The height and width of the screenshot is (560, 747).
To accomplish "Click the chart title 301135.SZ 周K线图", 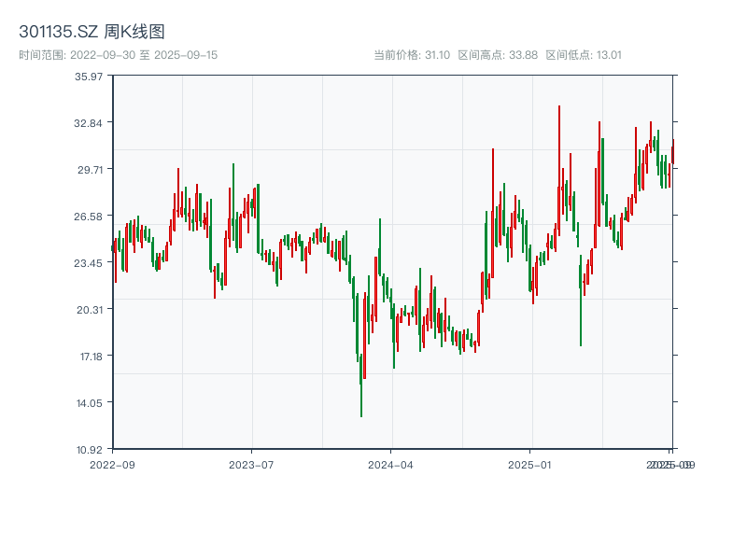I will tap(92, 32).
